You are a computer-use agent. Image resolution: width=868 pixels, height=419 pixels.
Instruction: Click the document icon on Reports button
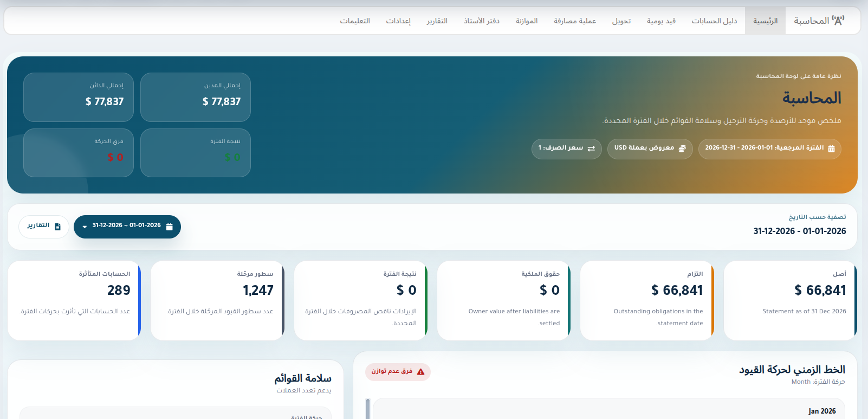point(58,227)
